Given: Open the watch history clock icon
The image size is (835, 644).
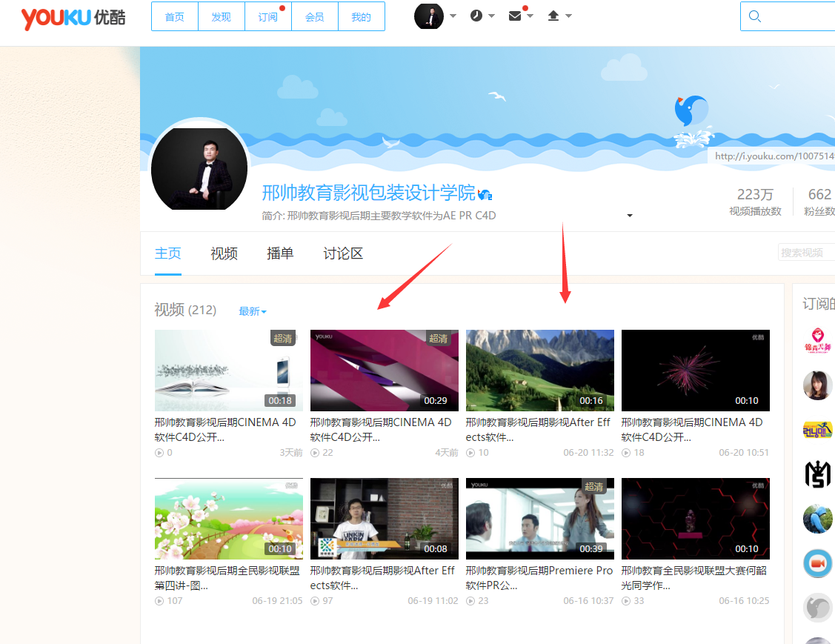Looking at the screenshot, I should pyautogui.click(x=476, y=16).
